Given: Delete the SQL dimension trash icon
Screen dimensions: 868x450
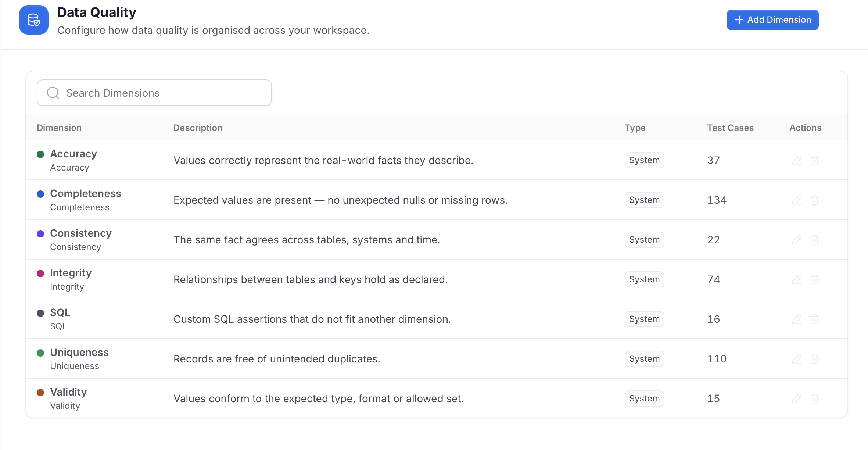Looking at the screenshot, I should [x=814, y=319].
